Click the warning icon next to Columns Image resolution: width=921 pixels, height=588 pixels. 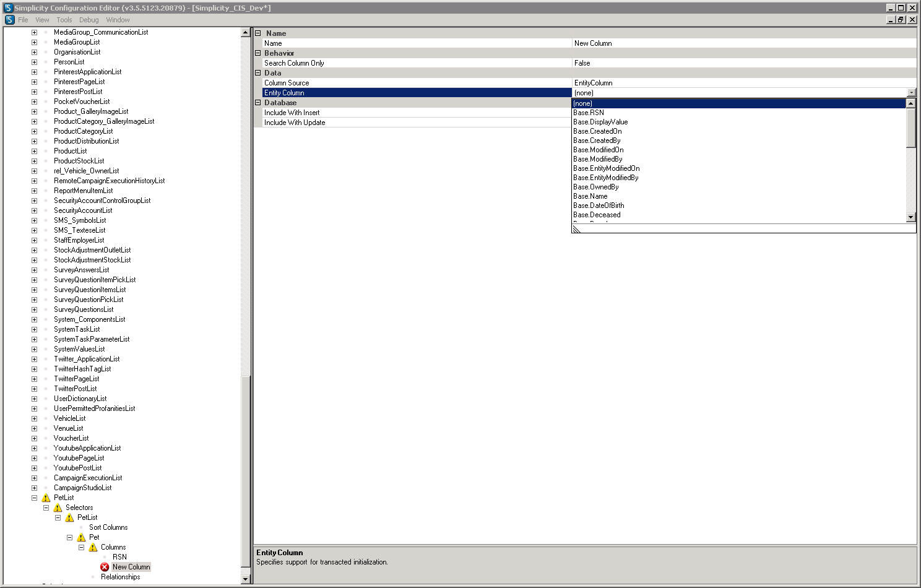point(93,547)
